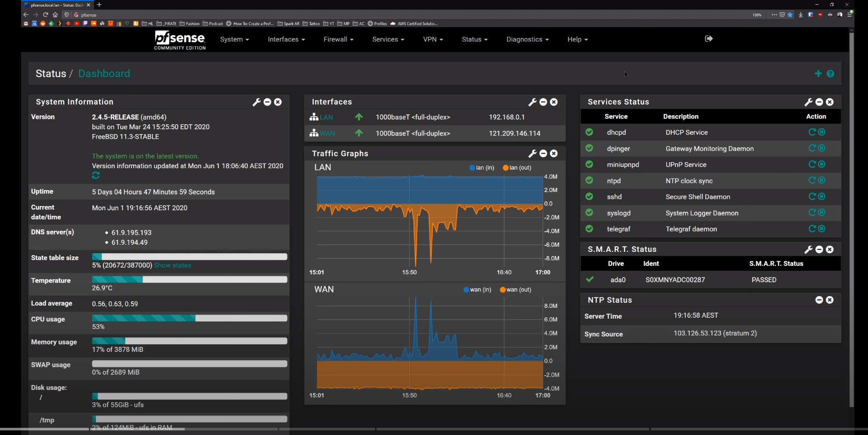Open the Help dropdown menu
The image size is (868, 435).
578,39
